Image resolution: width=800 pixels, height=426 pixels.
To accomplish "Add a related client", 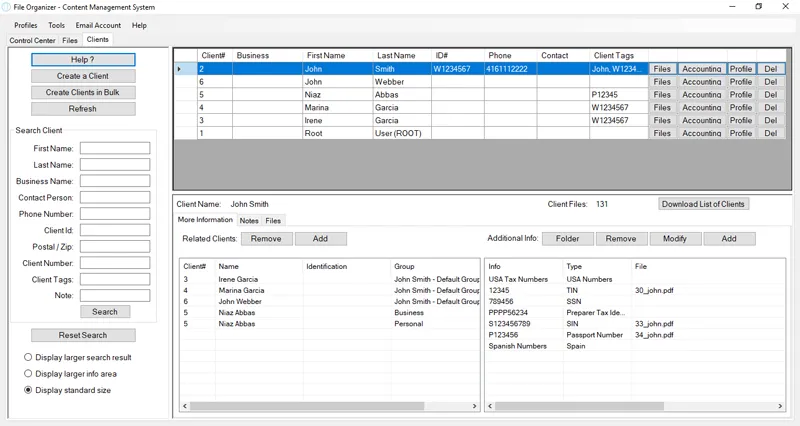I will click(320, 239).
